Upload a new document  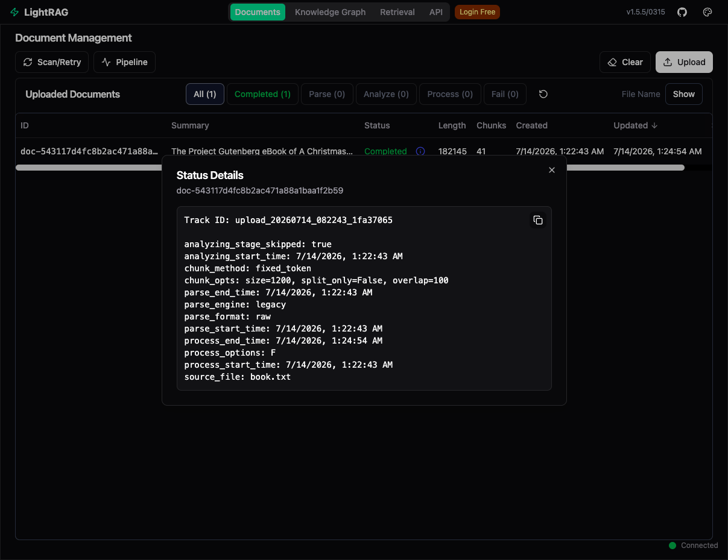point(684,62)
